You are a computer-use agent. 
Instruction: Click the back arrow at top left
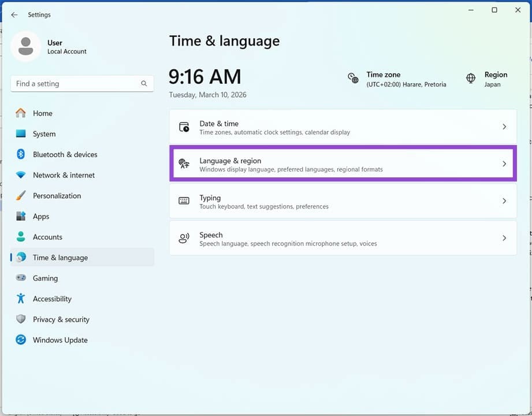coord(14,14)
